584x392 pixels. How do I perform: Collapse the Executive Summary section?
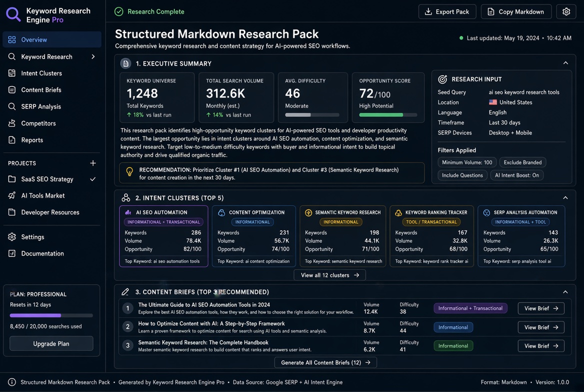[565, 63]
